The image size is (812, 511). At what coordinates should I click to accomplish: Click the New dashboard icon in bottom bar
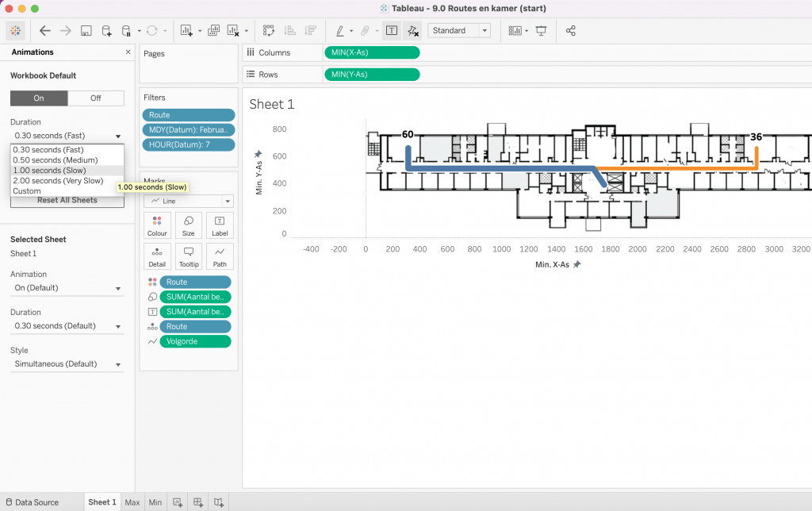click(x=198, y=502)
